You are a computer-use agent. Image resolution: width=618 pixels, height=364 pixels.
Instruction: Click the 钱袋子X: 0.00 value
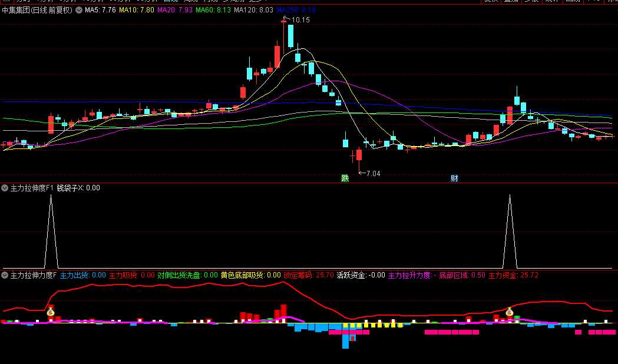click(x=78, y=188)
